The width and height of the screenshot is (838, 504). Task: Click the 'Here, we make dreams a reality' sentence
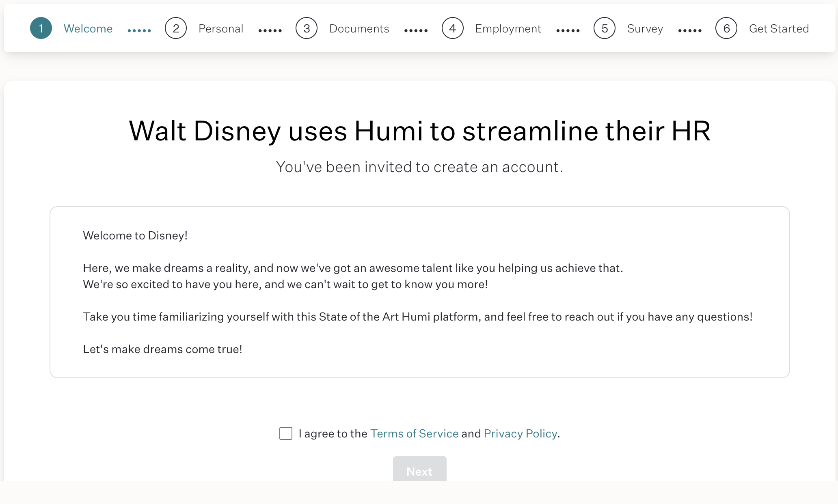[x=353, y=268]
